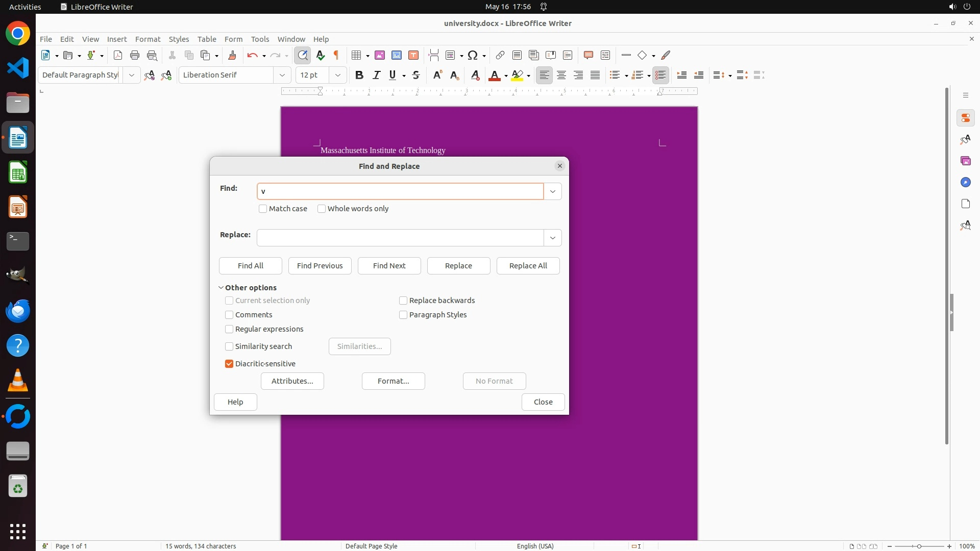Expand the font size dropdown
This screenshot has height=551, width=980.
[337, 75]
